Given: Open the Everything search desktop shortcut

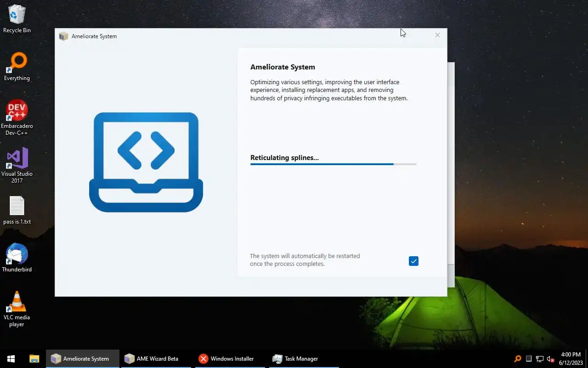Looking at the screenshot, I should click(17, 67).
